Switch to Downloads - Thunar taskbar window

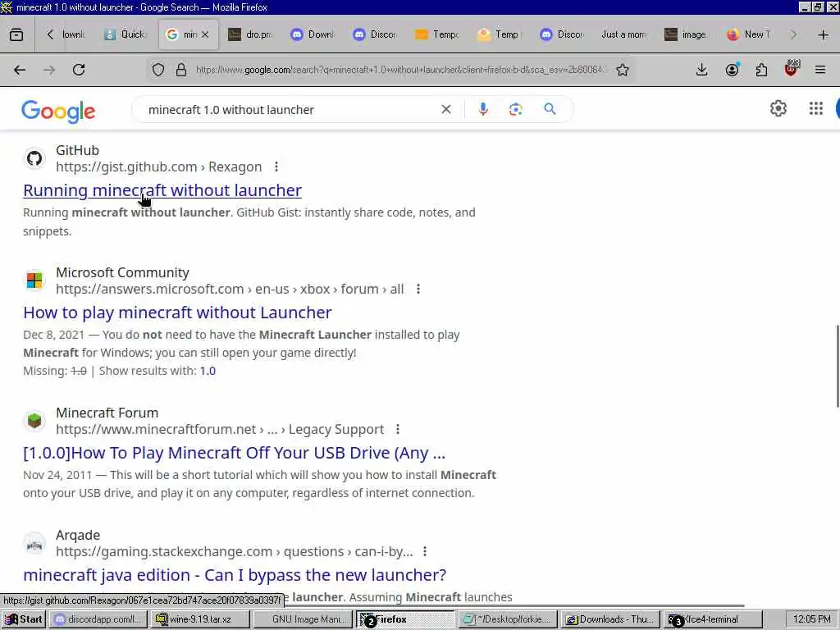pyautogui.click(x=609, y=619)
